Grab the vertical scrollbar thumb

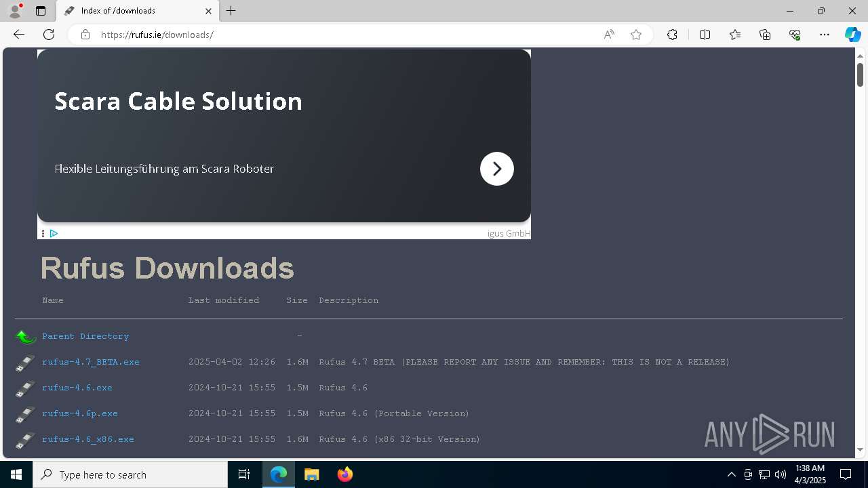coord(860,75)
